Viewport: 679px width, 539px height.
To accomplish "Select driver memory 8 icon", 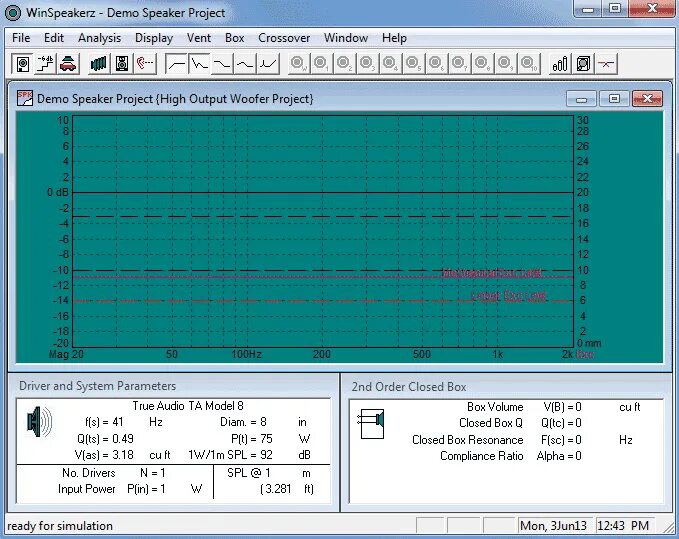I will click(482, 64).
